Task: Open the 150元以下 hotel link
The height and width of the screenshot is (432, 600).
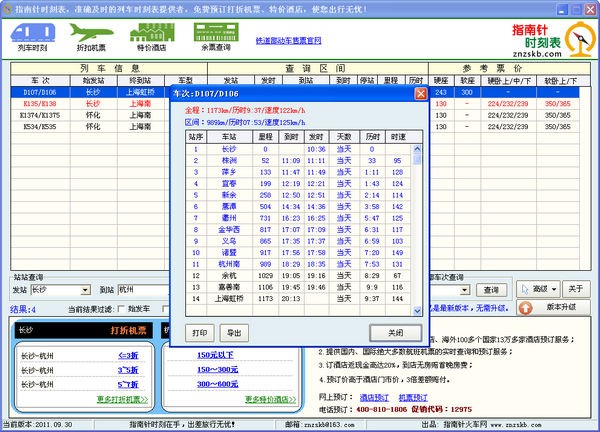Action: 215,355
